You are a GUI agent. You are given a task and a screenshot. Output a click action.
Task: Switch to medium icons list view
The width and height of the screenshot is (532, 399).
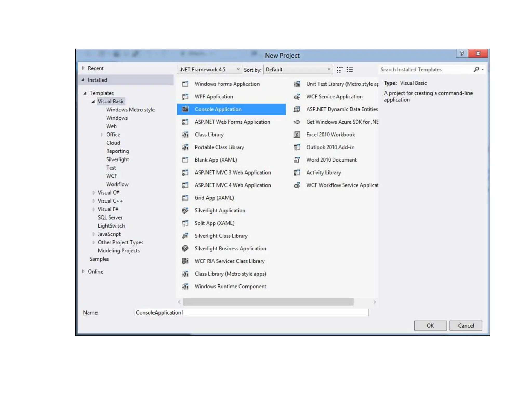350,69
